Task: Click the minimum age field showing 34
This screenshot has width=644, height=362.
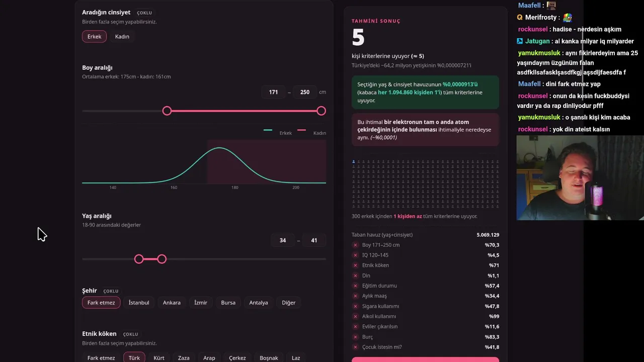Action: pos(283,240)
